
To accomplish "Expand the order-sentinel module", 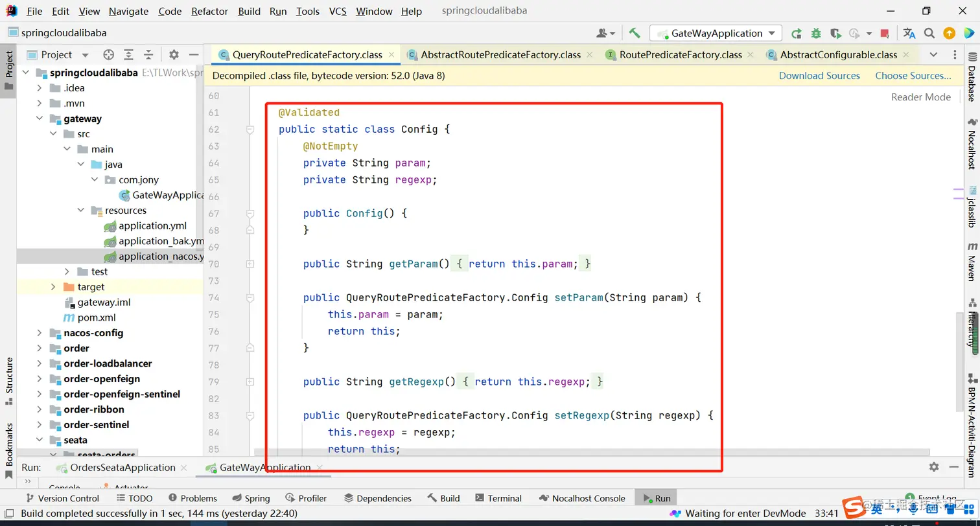I will point(40,425).
